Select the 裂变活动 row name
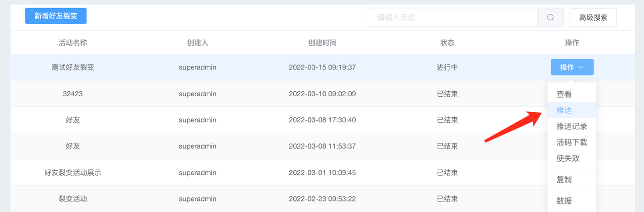644x212 pixels. point(73,199)
